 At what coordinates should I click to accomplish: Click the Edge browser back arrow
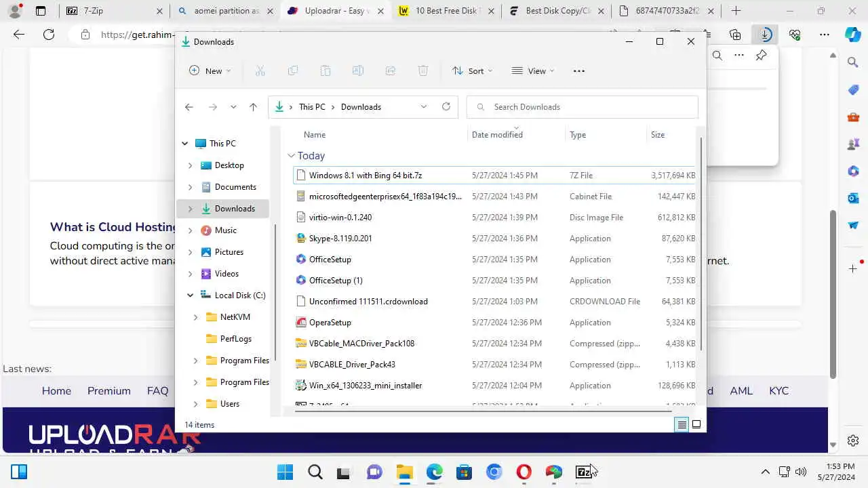tap(19, 35)
